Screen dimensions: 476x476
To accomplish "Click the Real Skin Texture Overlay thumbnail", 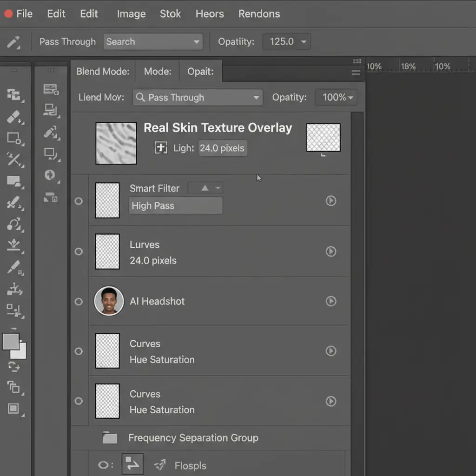I will click(x=116, y=143).
